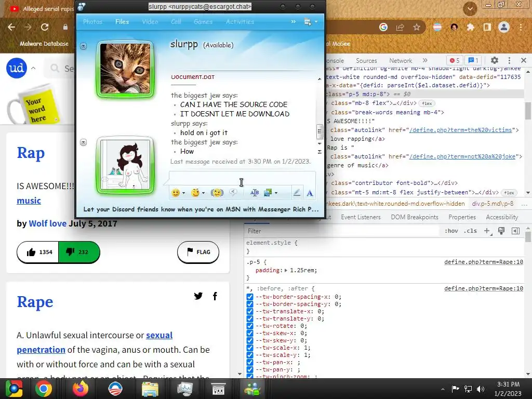The height and width of the screenshot is (399, 532).
Task: Open Firefox from the taskbar
Action: [x=80, y=389]
